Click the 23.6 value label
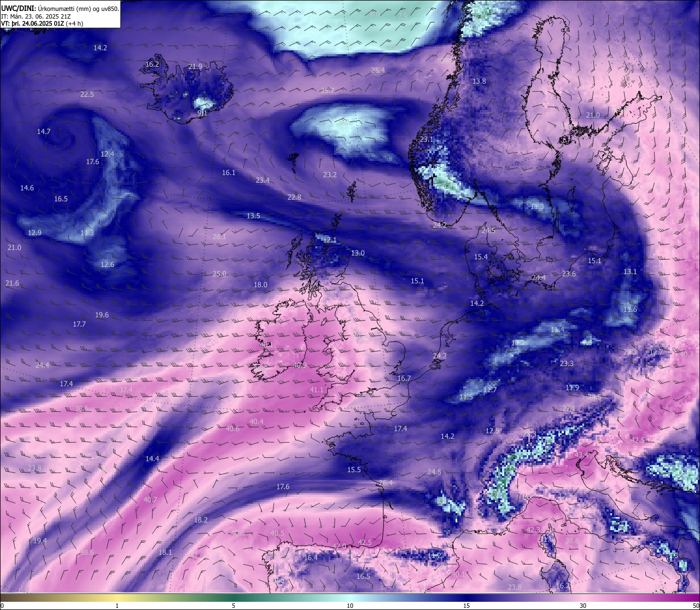 (569, 274)
